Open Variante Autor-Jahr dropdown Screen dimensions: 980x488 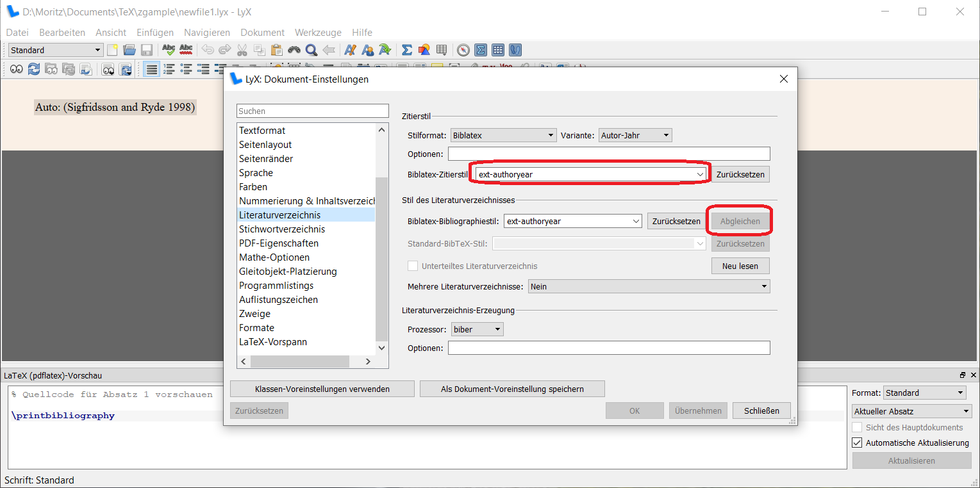click(x=635, y=135)
